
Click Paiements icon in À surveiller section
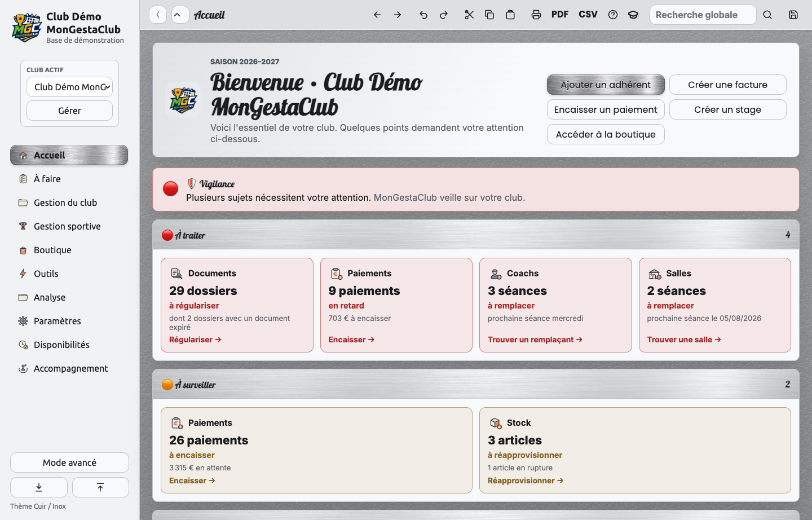[x=176, y=423]
